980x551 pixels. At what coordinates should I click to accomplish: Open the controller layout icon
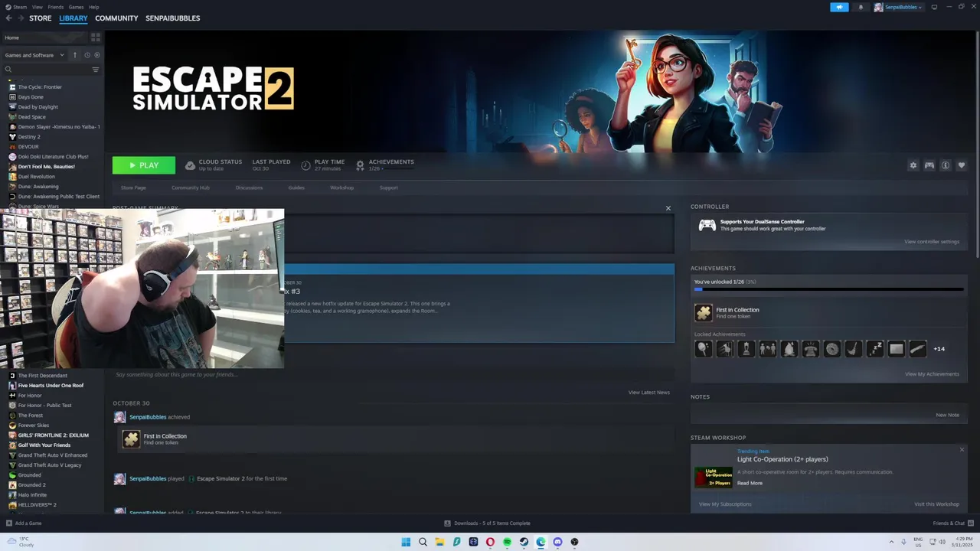tap(929, 165)
